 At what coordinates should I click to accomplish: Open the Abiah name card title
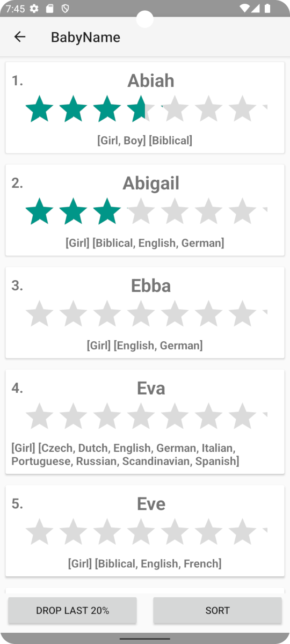pos(151,80)
